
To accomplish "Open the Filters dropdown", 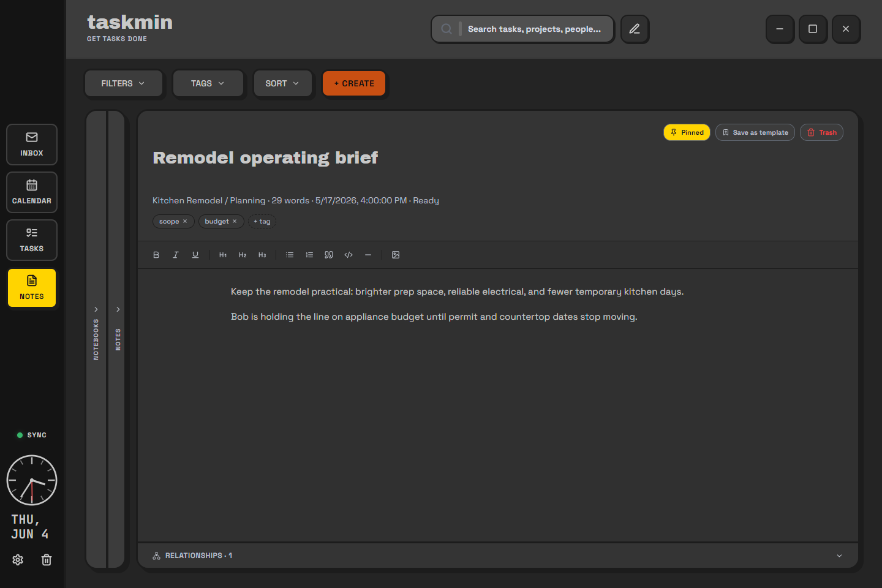I will (123, 83).
